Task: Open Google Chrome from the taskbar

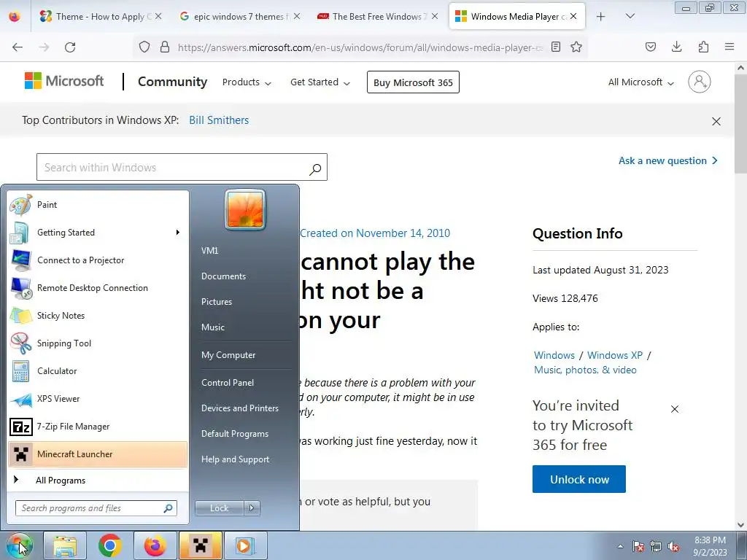Action: (110, 545)
